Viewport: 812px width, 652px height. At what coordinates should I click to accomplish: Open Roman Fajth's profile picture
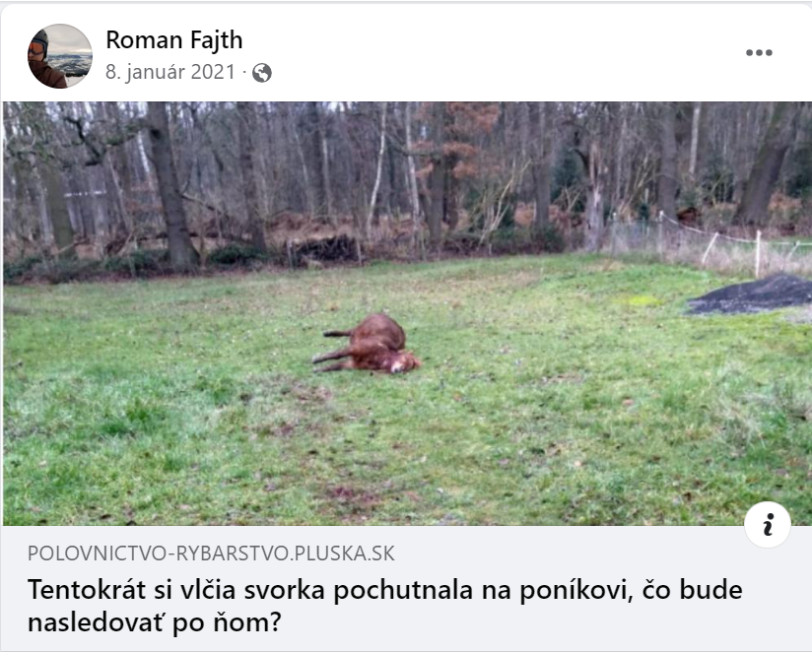[59, 56]
